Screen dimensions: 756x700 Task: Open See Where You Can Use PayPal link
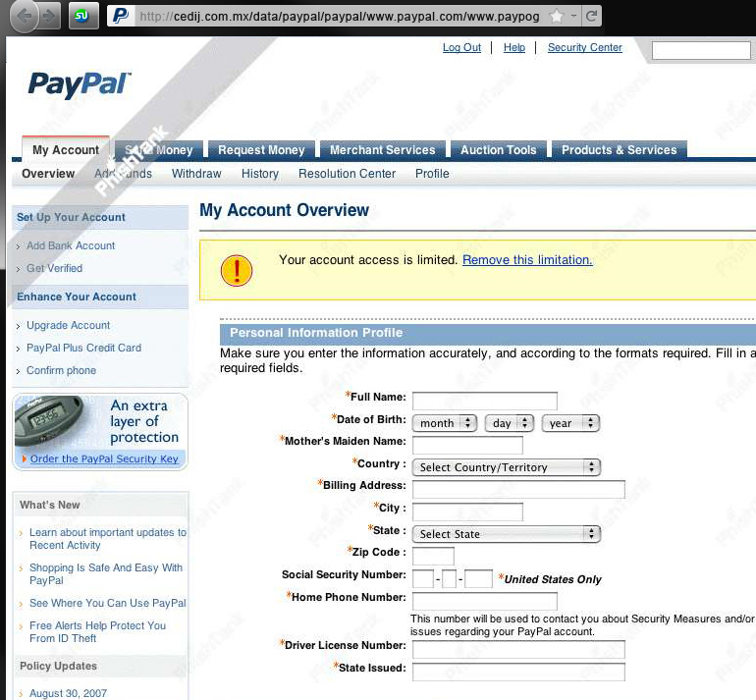point(108,603)
